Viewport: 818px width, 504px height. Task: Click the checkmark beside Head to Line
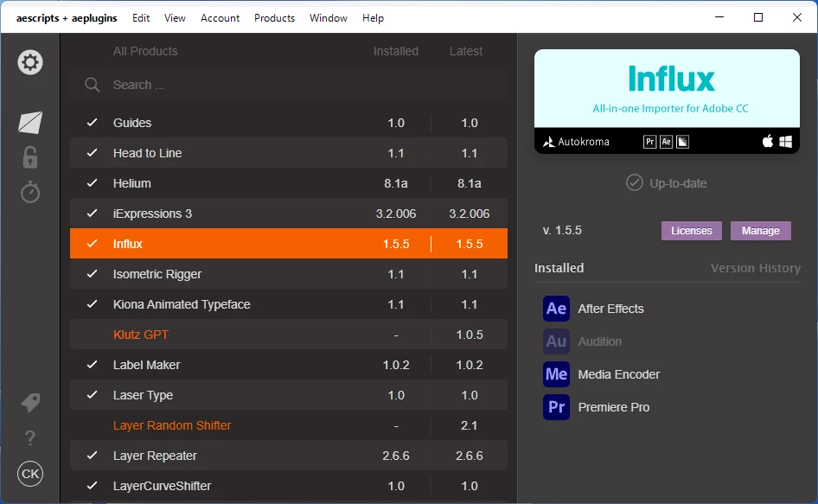[x=92, y=153]
